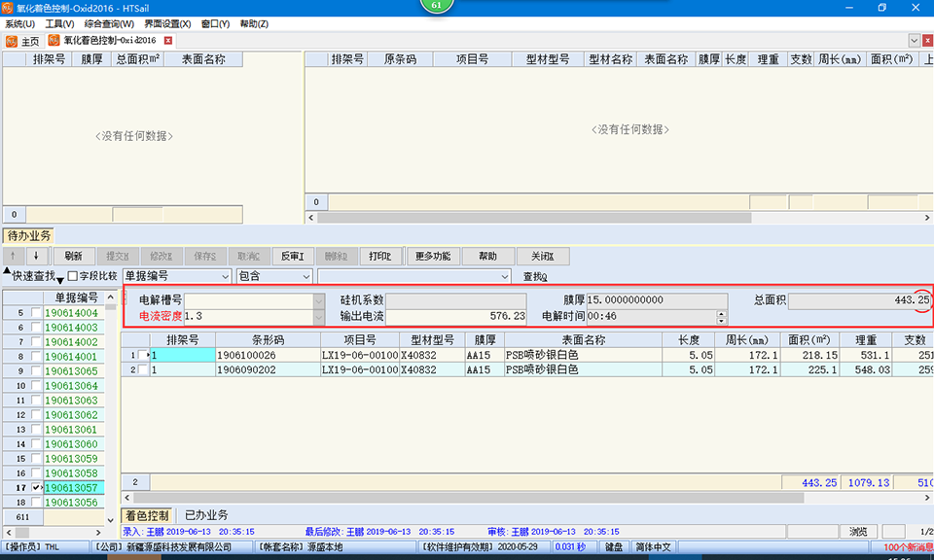Click the 100个新消息 notification
Viewport: 934px width, 560px height.
[907, 547]
